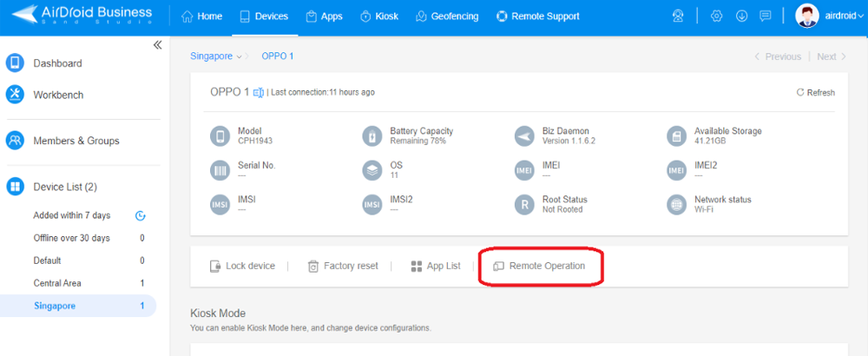Click refresh icon beside Added within 7 days
Viewport: 868px width, 356px height.
[x=141, y=216]
